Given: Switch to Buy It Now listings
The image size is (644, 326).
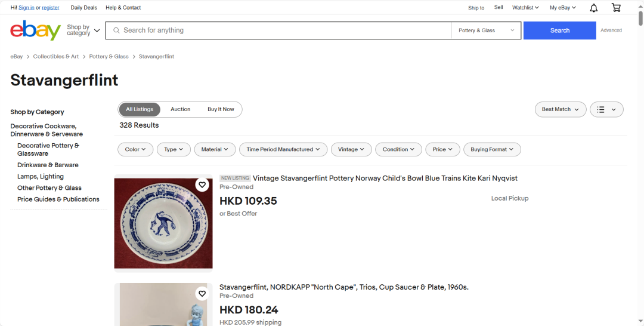Looking at the screenshot, I should click(221, 109).
